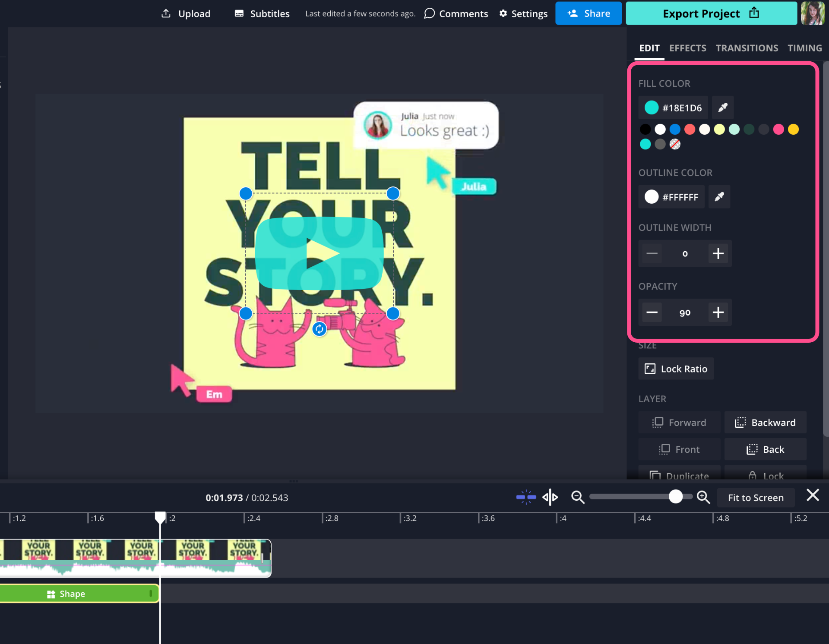Click the timeline zoom slider handle
This screenshot has width=829, height=644.
pyautogui.click(x=676, y=497)
